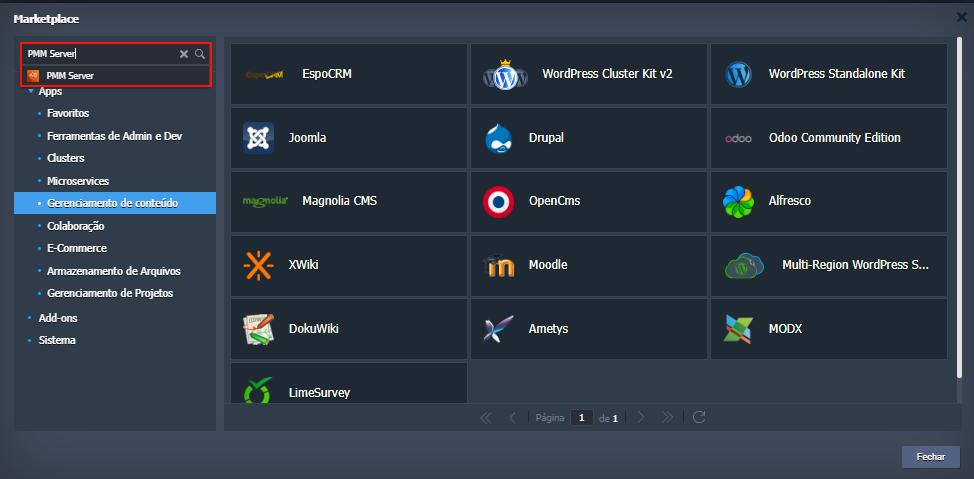Click the Fechar button
This screenshot has width=974, height=479.
[931, 457]
